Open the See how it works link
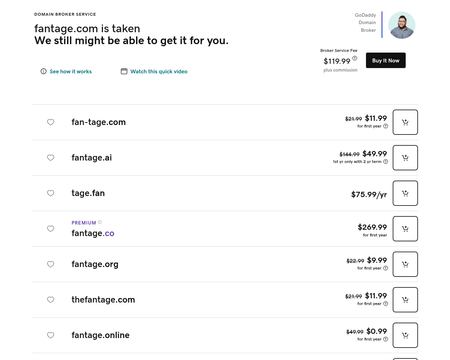450x360 pixels. pos(71,71)
